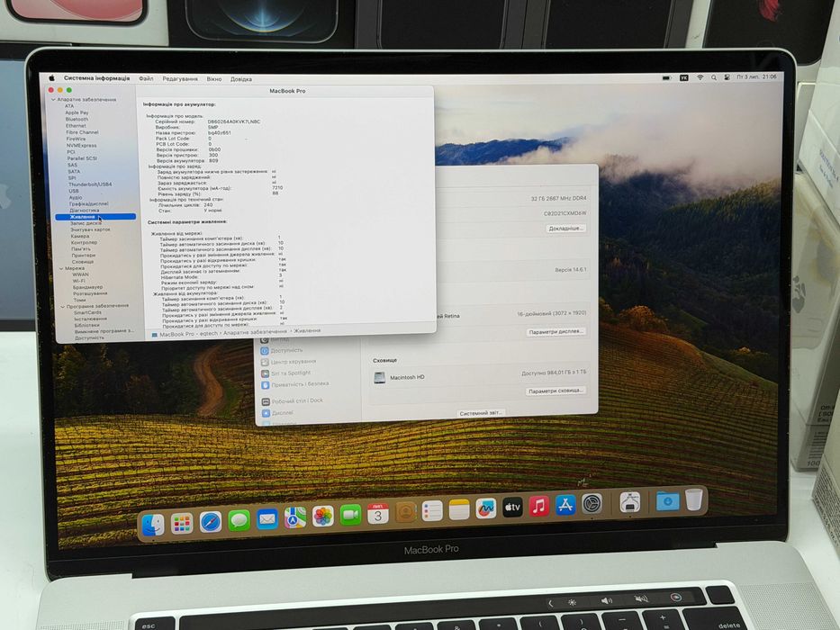
Task: Select Пам'ять in sidebar
Action: pos(81,248)
